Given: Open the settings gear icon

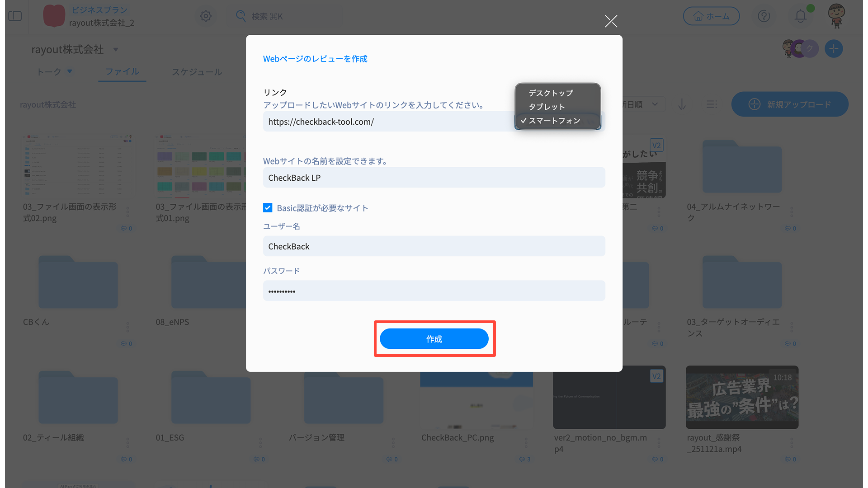Looking at the screenshot, I should tap(206, 16).
